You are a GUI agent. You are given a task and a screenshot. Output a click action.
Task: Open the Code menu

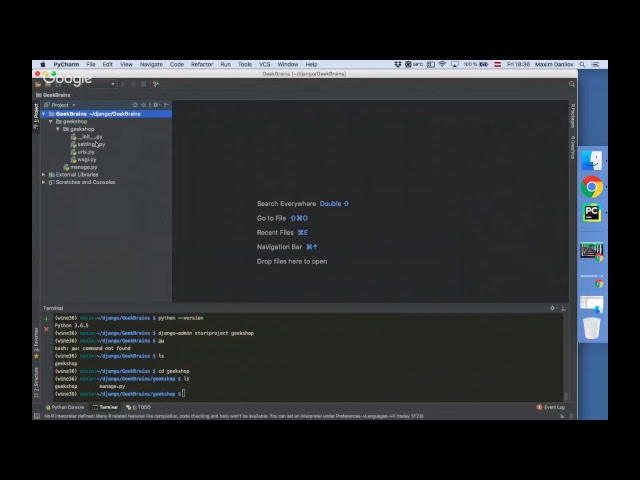(177, 64)
